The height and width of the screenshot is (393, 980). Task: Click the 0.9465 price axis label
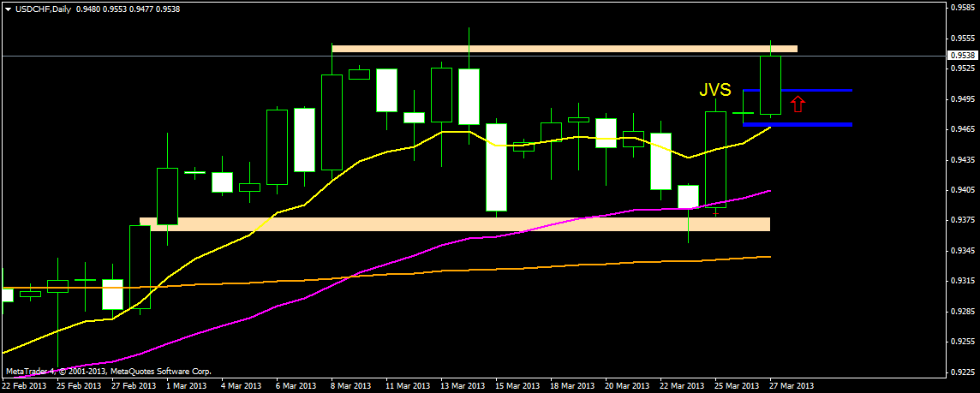click(x=962, y=129)
